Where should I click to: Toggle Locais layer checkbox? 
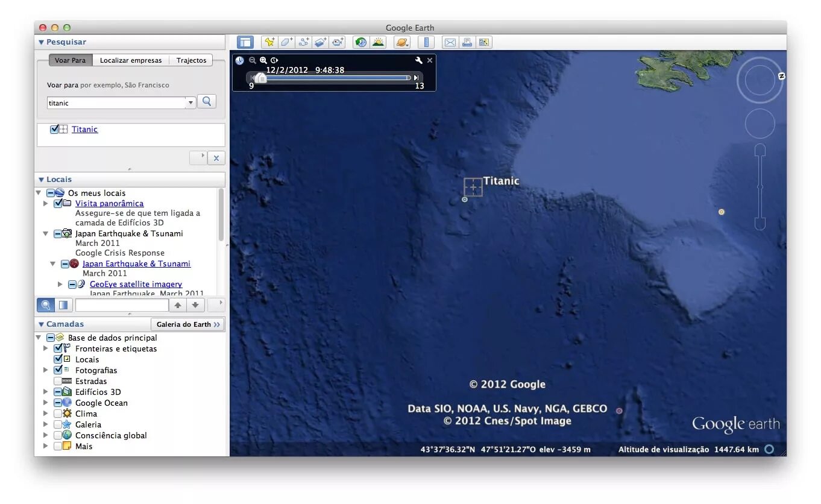58,359
